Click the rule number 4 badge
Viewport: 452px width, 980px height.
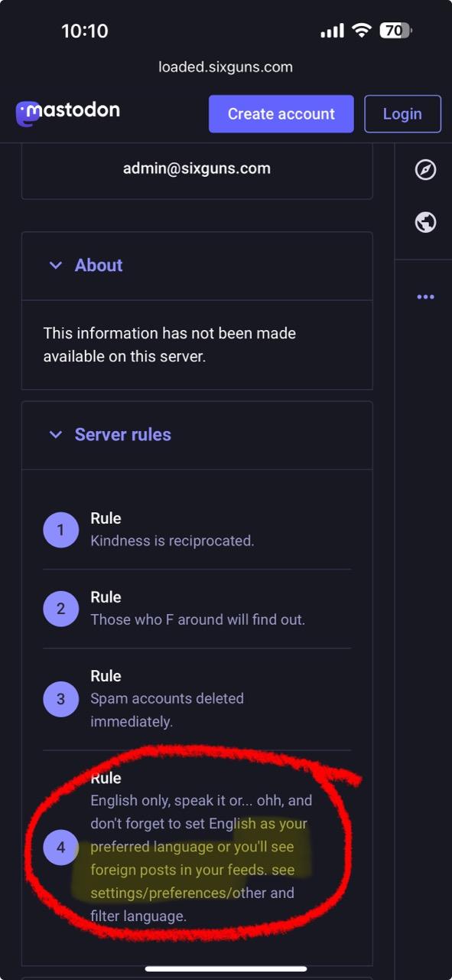(61, 848)
